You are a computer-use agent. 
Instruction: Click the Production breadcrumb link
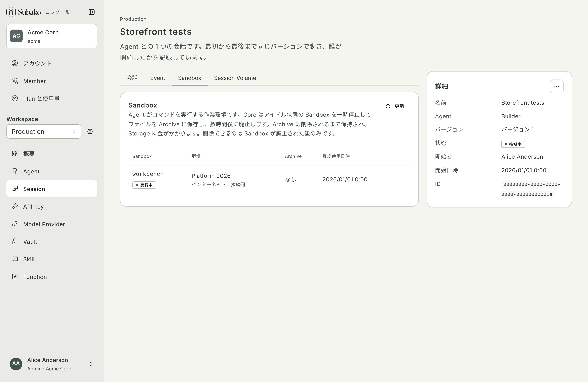133,19
